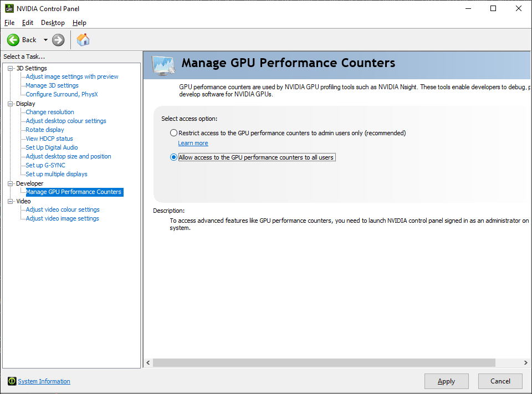Click the Back button label
Viewport: 532px width, 394px height.
29,40
